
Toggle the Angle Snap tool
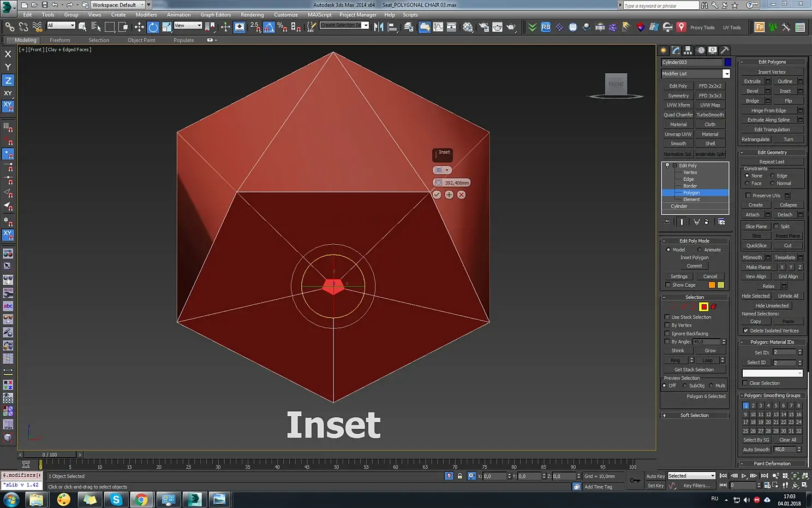pyautogui.click(x=268, y=27)
